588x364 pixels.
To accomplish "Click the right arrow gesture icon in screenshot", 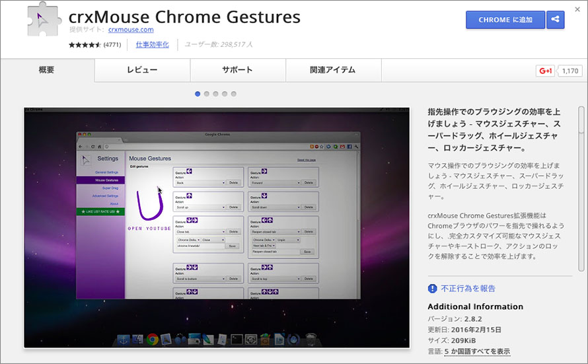I will [264, 171].
